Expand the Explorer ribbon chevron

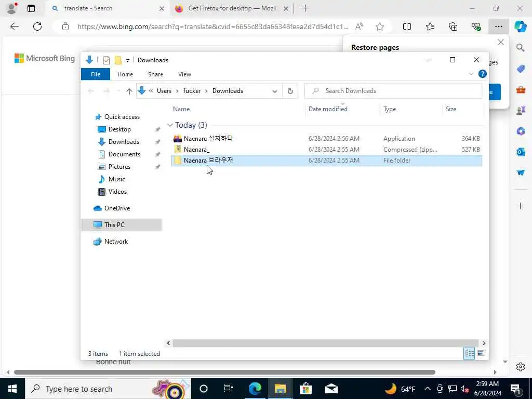tap(471, 74)
